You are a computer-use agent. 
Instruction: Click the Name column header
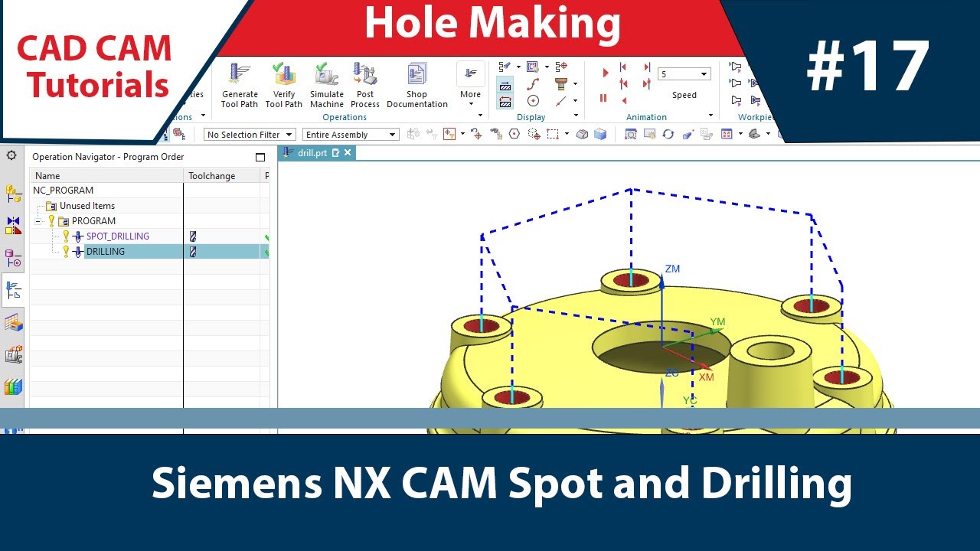click(106, 176)
